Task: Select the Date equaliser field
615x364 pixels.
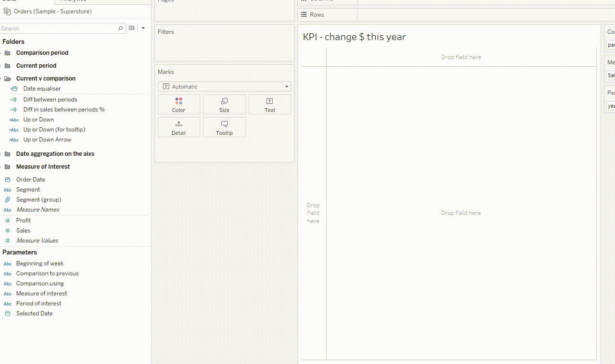Action: (42, 89)
